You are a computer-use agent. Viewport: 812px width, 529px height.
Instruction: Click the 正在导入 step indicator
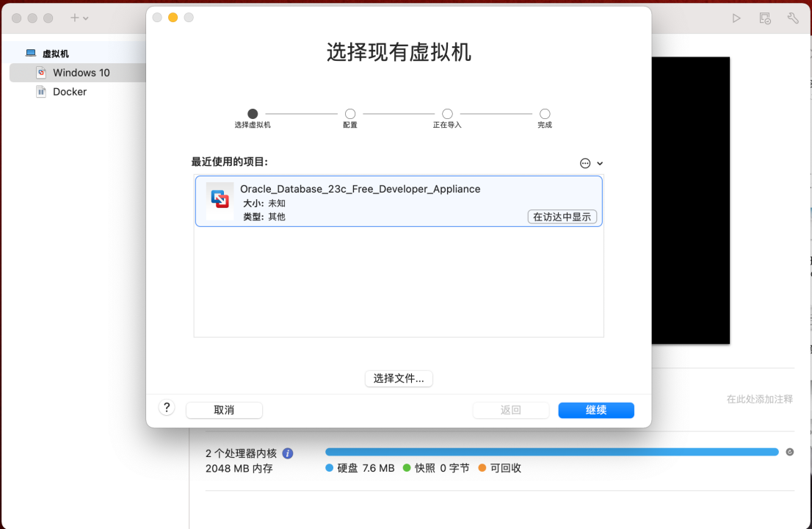pos(447,113)
